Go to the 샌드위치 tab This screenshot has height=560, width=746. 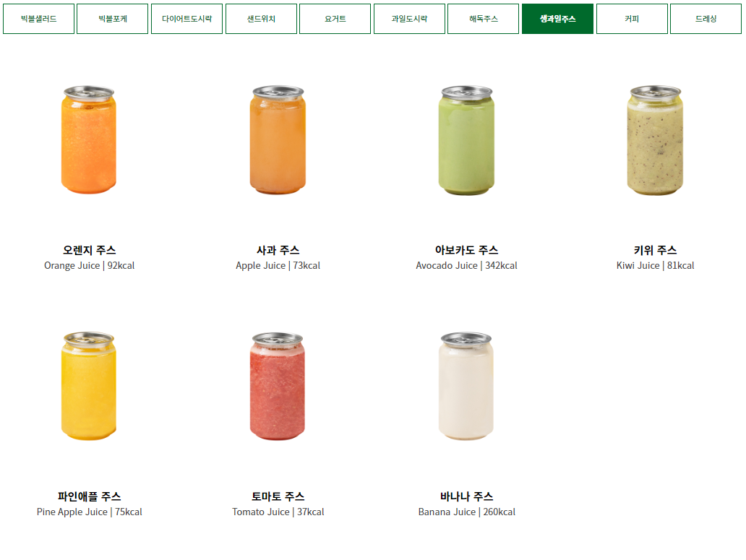[261, 19]
